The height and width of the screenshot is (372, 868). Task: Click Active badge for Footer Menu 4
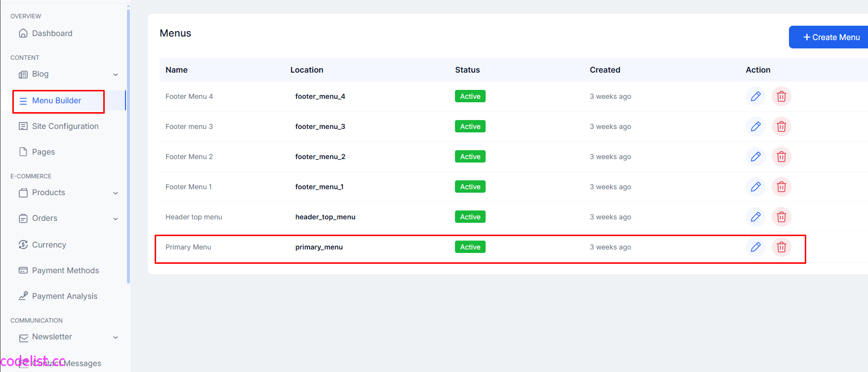coord(470,96)
